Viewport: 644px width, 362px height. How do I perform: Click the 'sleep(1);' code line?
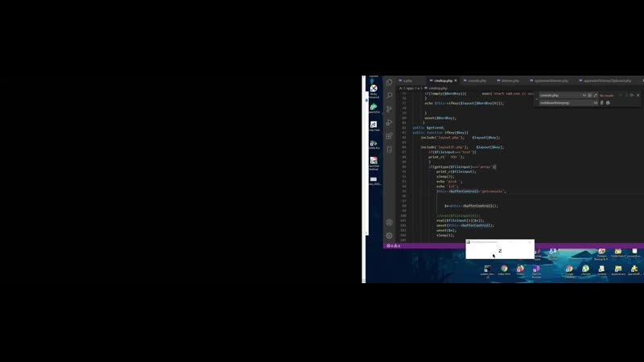(x=445, y=235)
